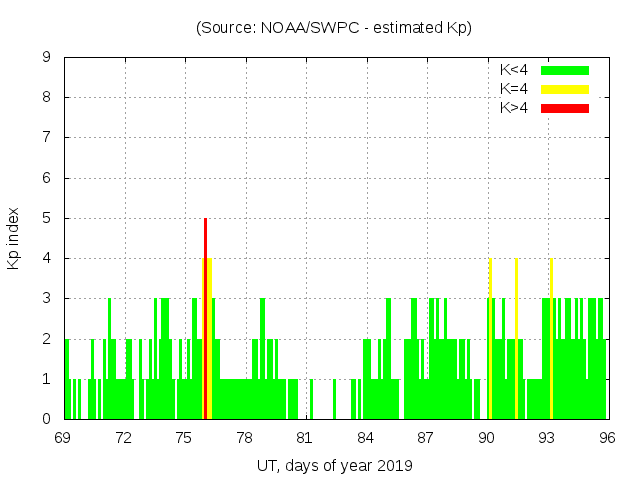Click x-axis tick label 87
This screenshot has width=640, height=480.
(425, 438)
